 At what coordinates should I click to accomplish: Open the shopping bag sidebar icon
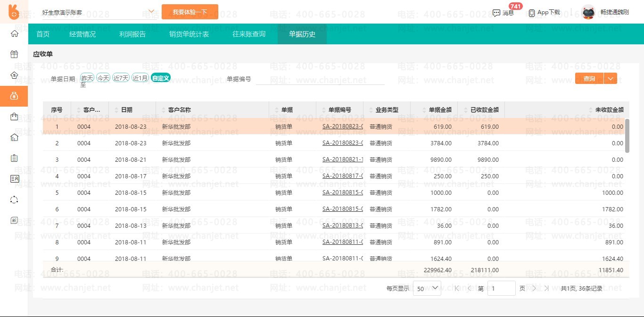[x=14, y=117]
